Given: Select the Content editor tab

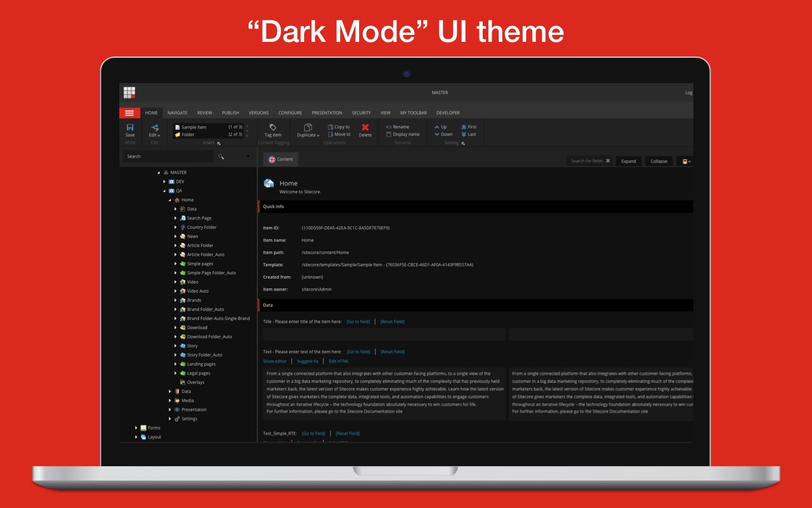Looking at the screenshot, I should (281, 159).
